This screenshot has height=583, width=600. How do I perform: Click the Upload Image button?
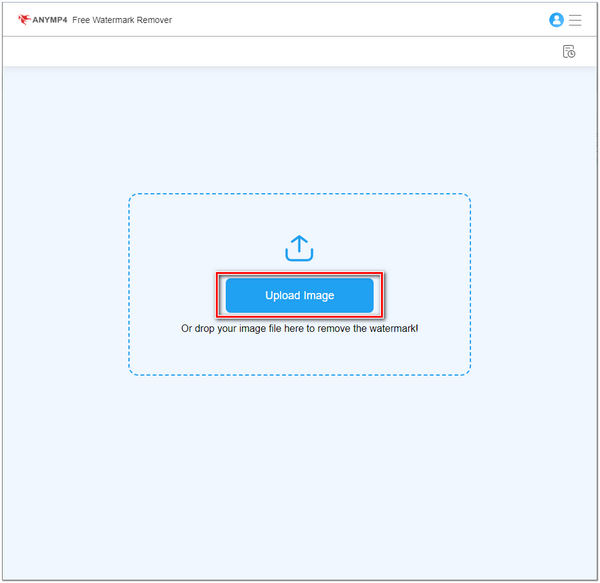(x=299, y=296)
